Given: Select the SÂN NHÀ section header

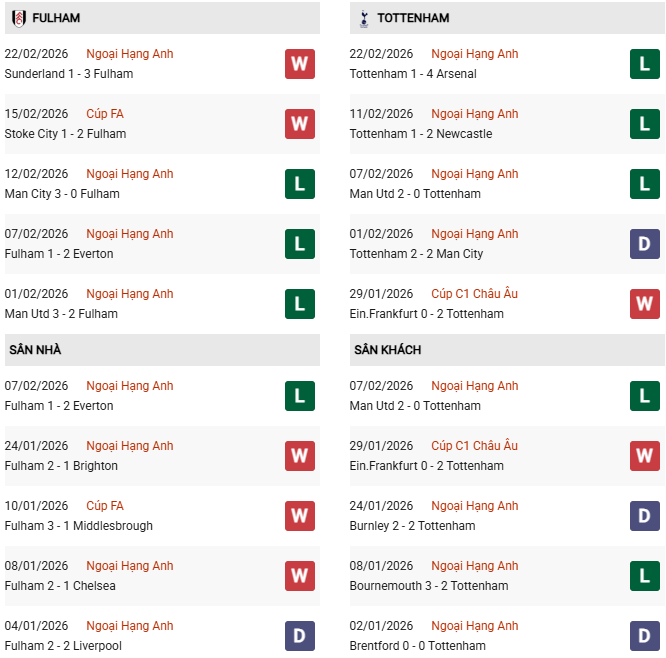Looking at the screenshot, I should pyautogui.click(x=35, y=350).
